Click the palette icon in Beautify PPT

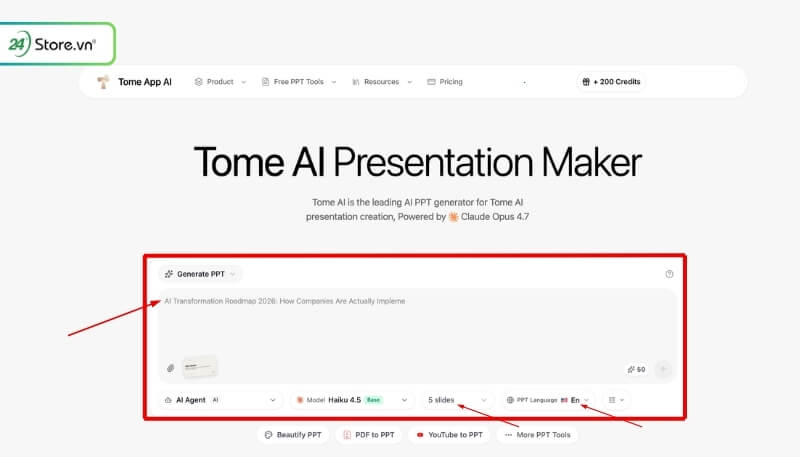[x=268, y=435]
